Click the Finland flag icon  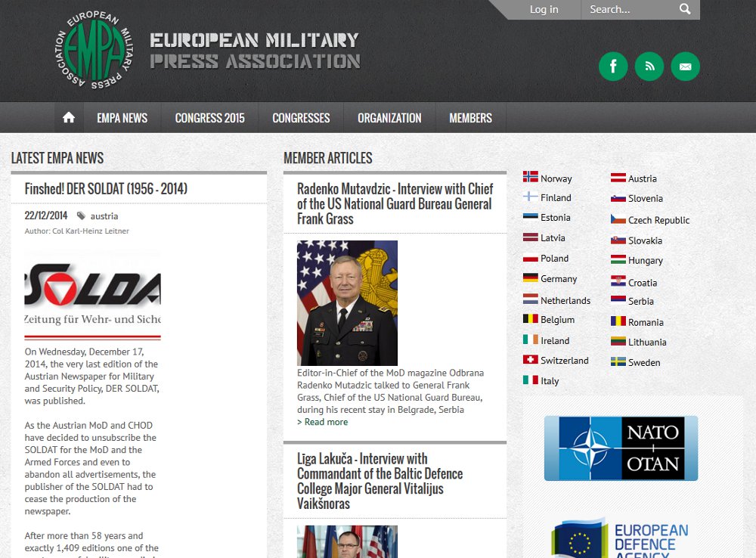[x=531, y=197]
